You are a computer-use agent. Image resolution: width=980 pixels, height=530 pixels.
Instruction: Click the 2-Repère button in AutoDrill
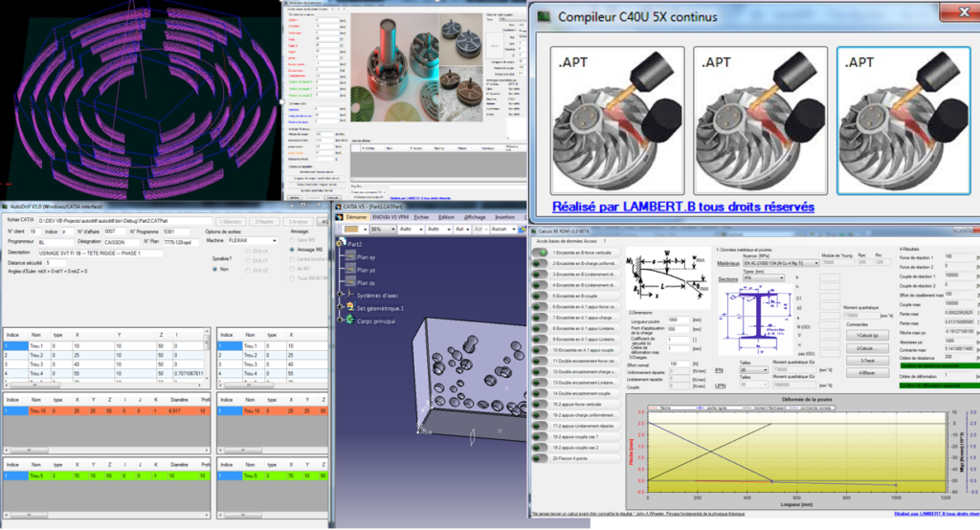[264, 221]
